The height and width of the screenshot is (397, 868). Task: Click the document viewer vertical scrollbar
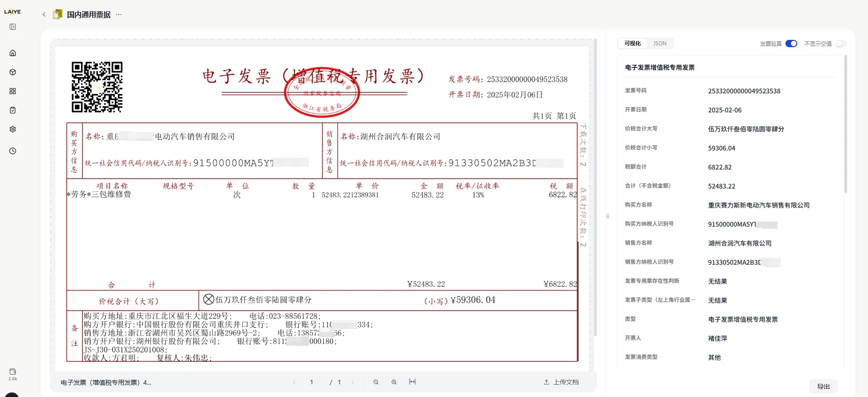595,188
